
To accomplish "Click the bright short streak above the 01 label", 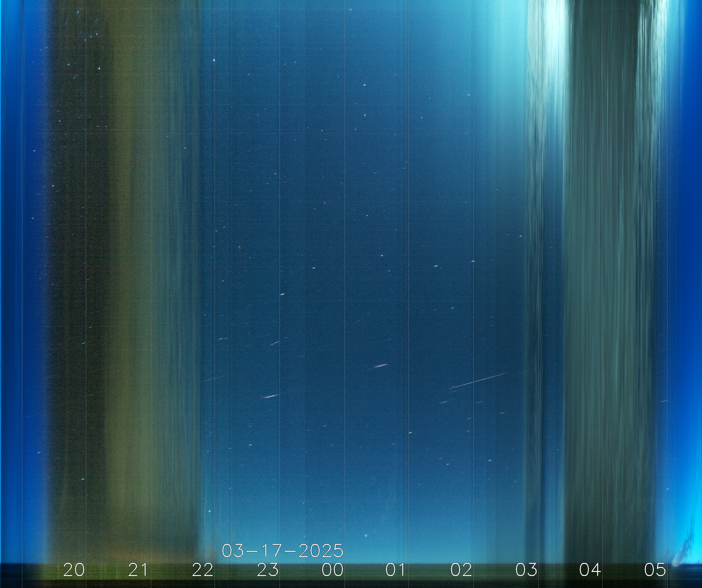I will pos(382,366).
